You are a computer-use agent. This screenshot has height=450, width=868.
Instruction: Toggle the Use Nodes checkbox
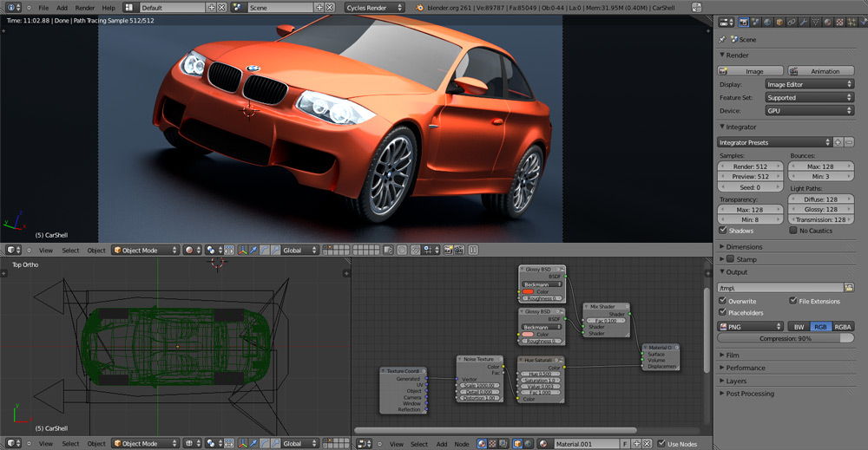(x=661, y=444)
